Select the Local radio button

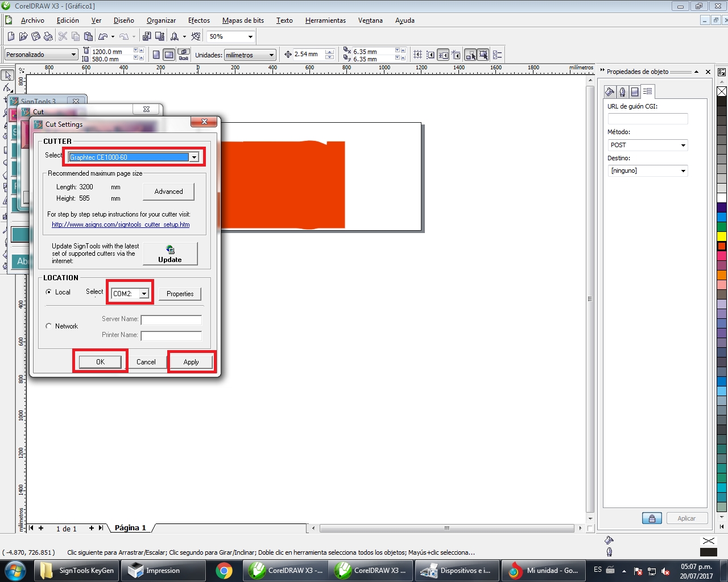pos(49,292)
